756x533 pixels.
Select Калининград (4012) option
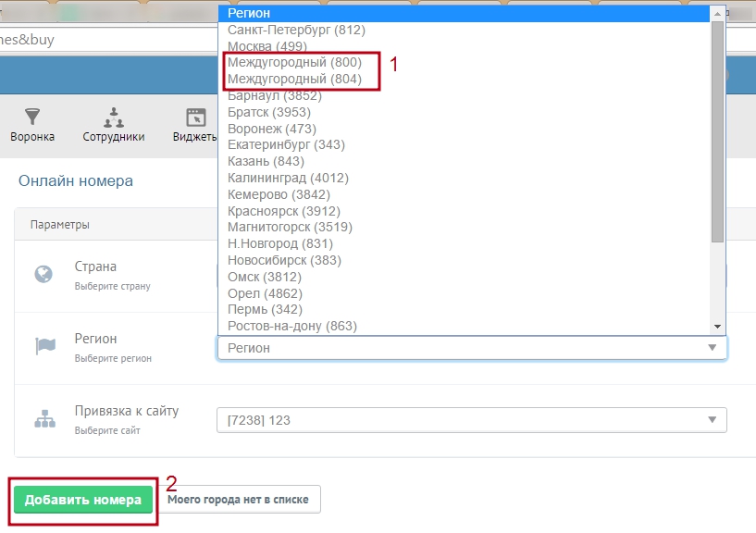[465, 178]
